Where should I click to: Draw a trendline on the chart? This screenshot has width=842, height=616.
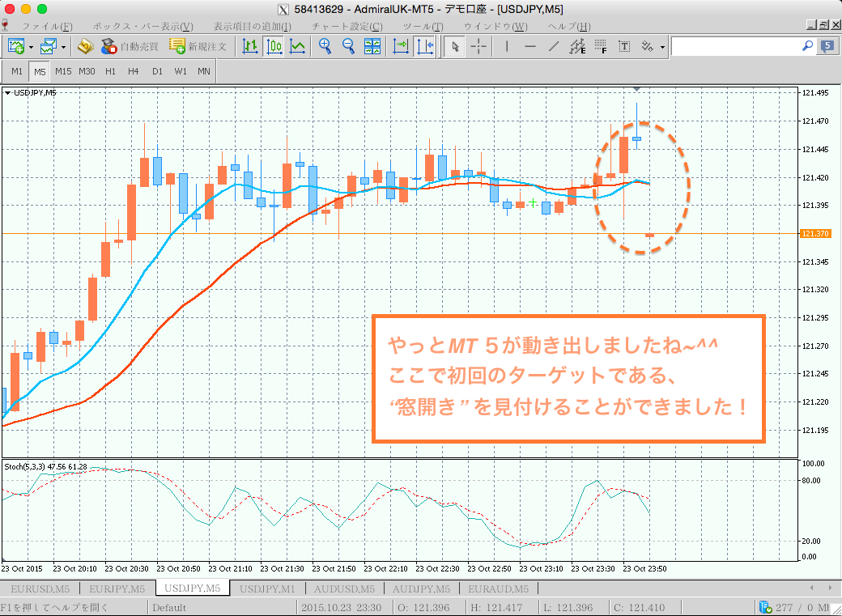pyautogui.click(x=552, y=46)
